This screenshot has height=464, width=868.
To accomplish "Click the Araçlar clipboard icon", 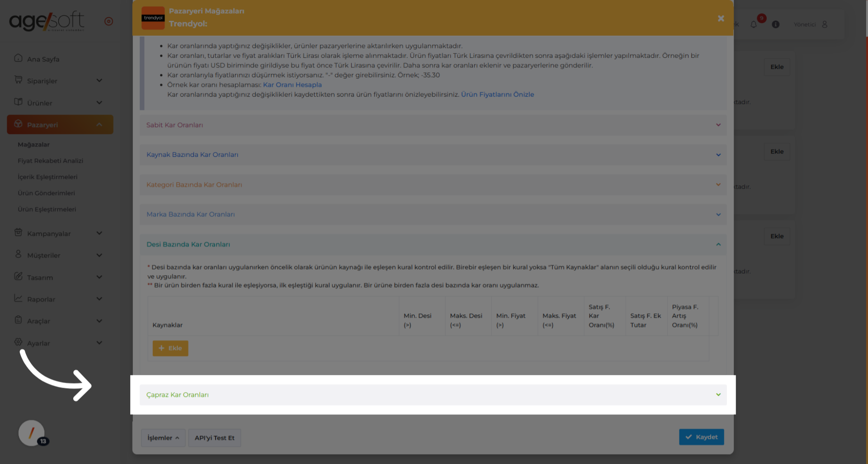I will point(18,320).
